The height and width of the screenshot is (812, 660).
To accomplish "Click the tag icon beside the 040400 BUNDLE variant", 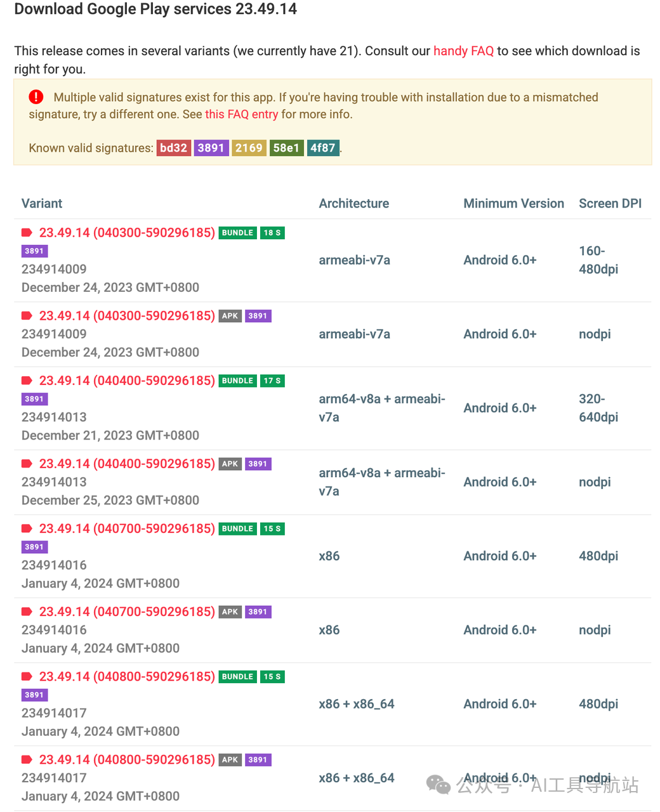I will coord(27,381).
